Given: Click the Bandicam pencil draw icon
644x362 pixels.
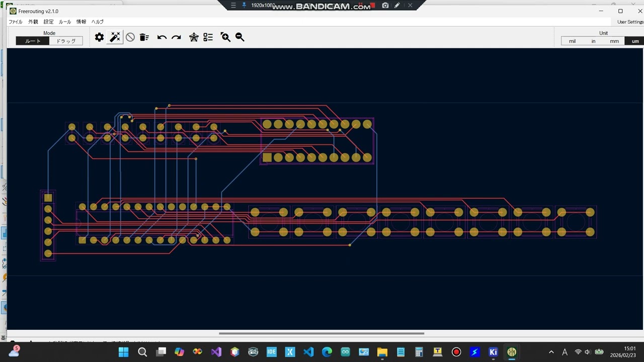Looking at the screenshot, I should click(397, 5).
